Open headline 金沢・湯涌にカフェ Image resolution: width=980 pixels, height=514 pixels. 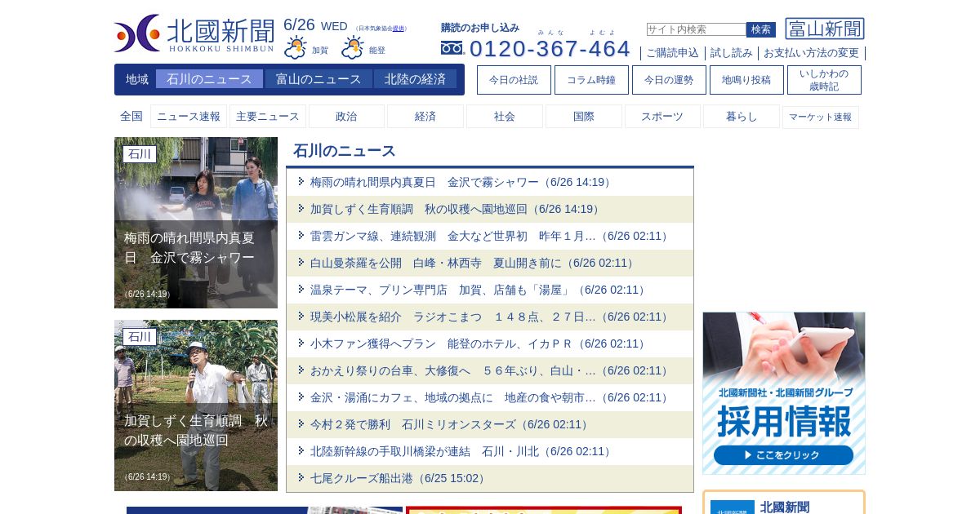point(490,397)
